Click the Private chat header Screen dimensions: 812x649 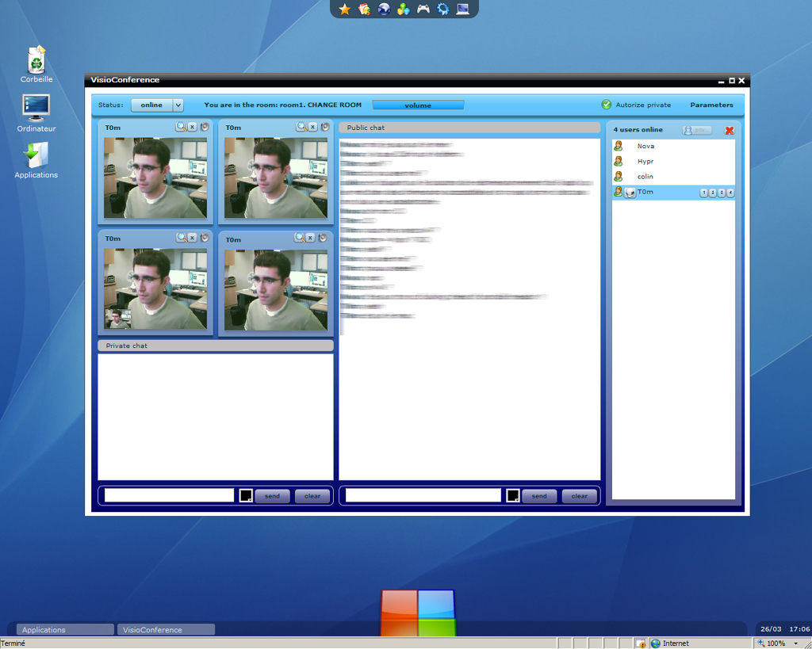tap(216, 345)
